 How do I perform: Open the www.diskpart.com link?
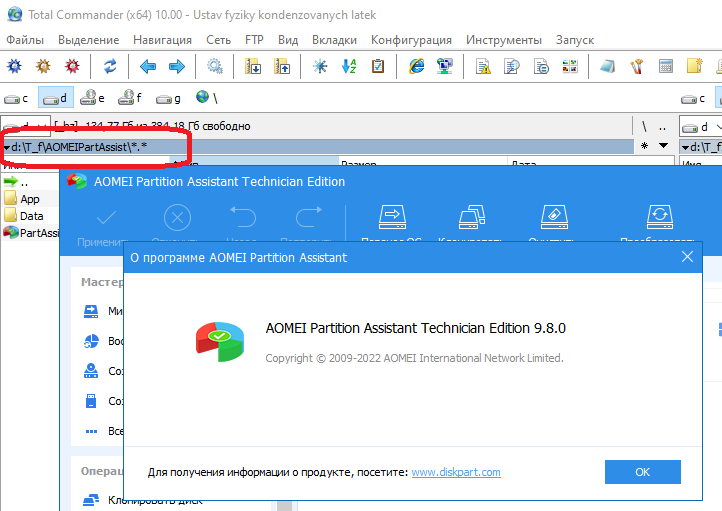coord(456,472)
